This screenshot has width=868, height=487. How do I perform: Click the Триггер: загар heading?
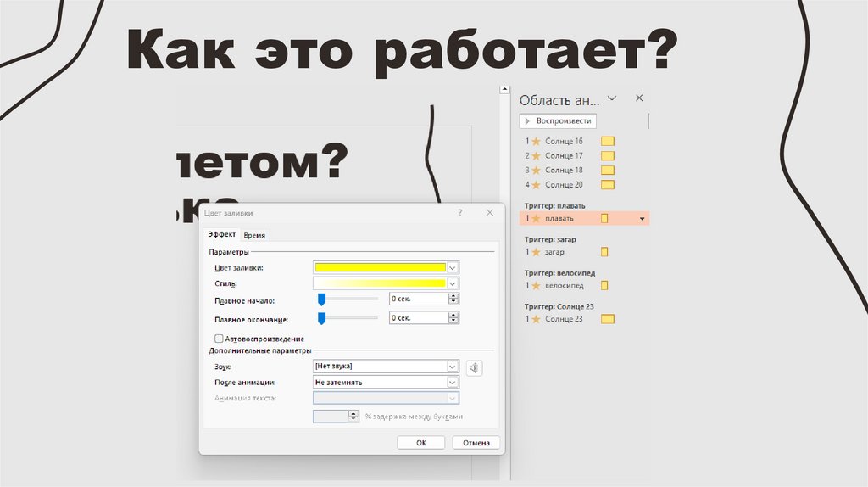click(x=550, y=239)
